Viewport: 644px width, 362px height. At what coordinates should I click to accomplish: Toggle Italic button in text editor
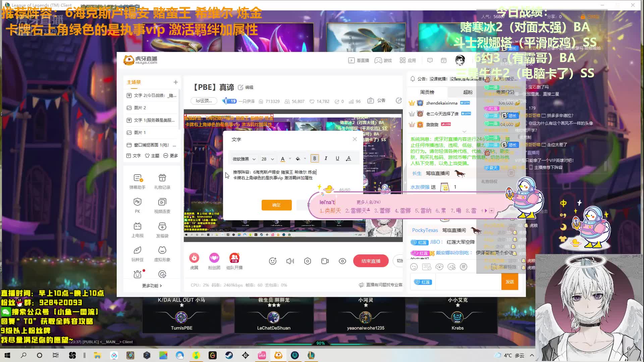click(x=326, y=159)
